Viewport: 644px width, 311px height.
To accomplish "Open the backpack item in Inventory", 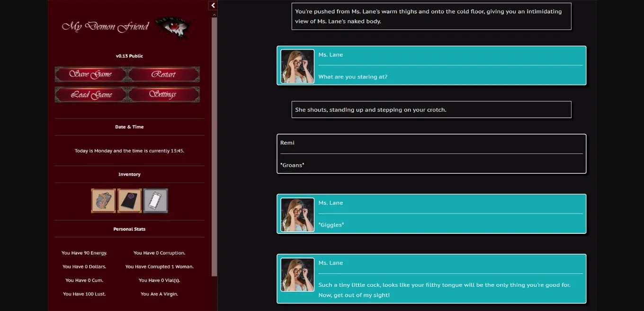I will (x=103, y=200).
